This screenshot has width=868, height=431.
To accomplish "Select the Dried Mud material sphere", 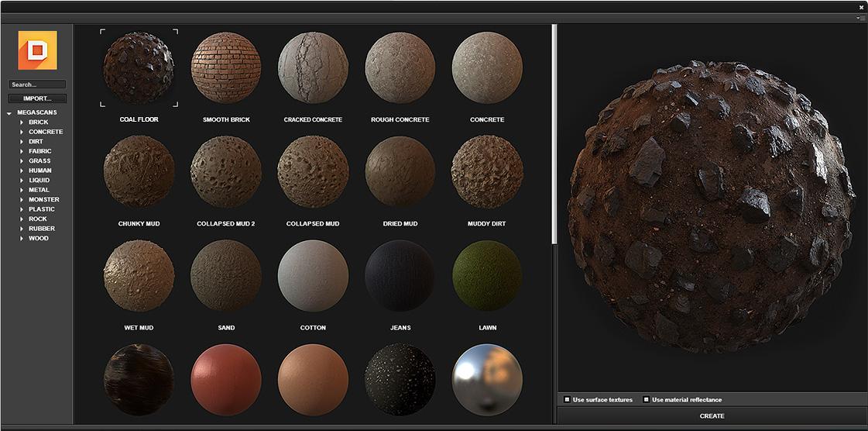I will (400, 172).
